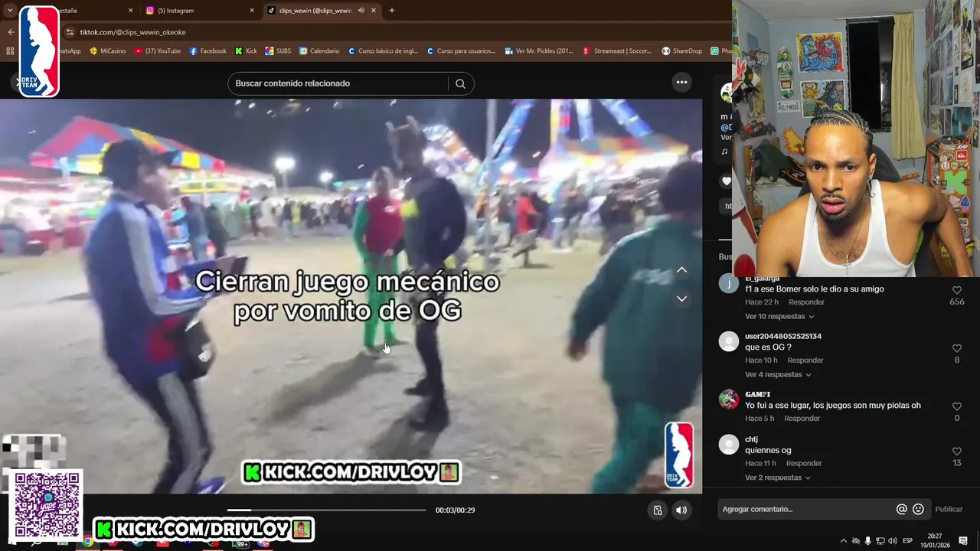The image size is (980, 551).
Task: Expand 'Ver 4 respuestas' replies
Action: click(778, 375)
